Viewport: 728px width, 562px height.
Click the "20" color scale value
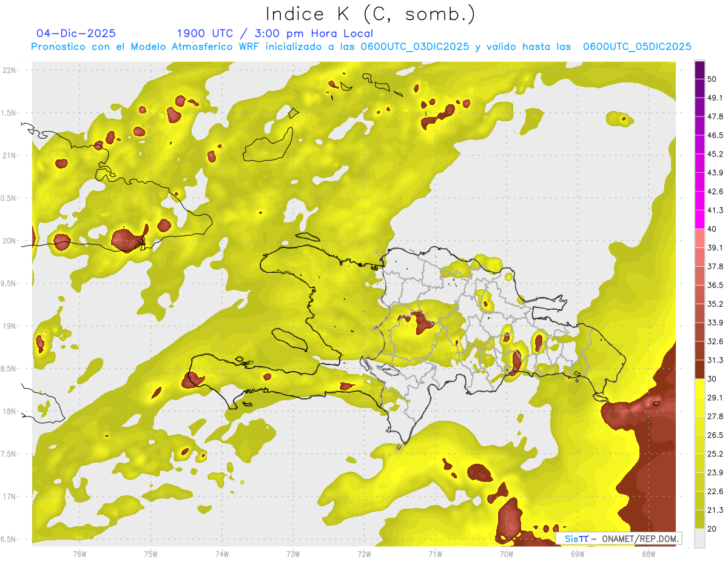[712, 529]
